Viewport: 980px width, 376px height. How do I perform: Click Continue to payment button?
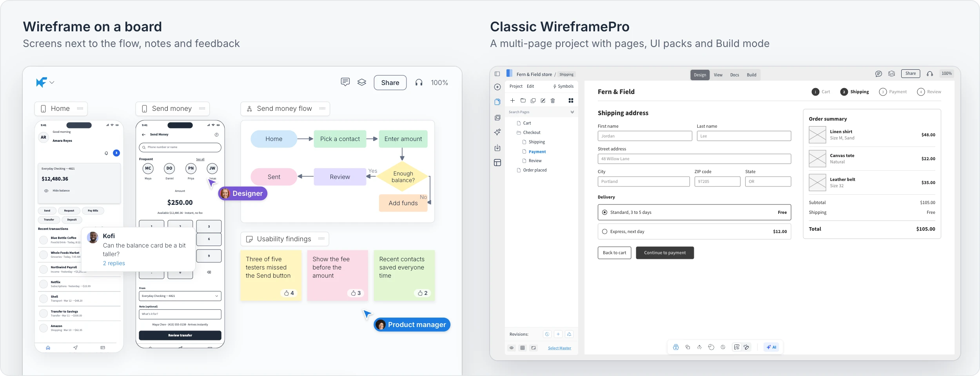click(665, 253)
